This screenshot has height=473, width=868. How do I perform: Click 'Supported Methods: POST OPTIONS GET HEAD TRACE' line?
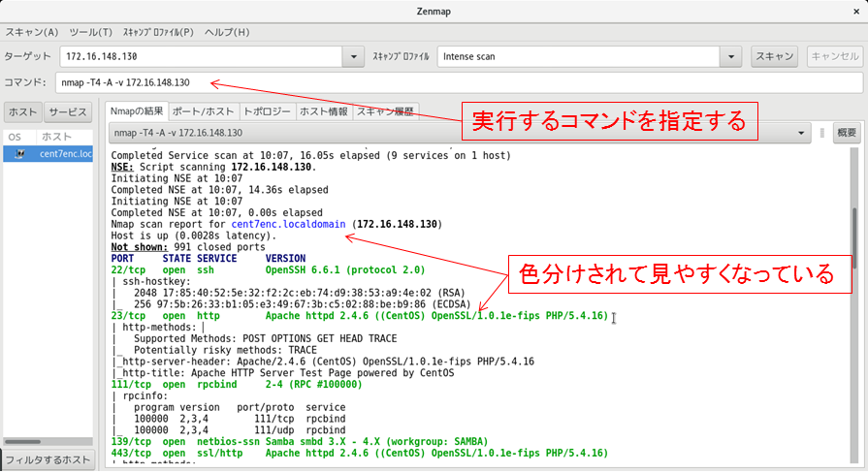[265, 338]
